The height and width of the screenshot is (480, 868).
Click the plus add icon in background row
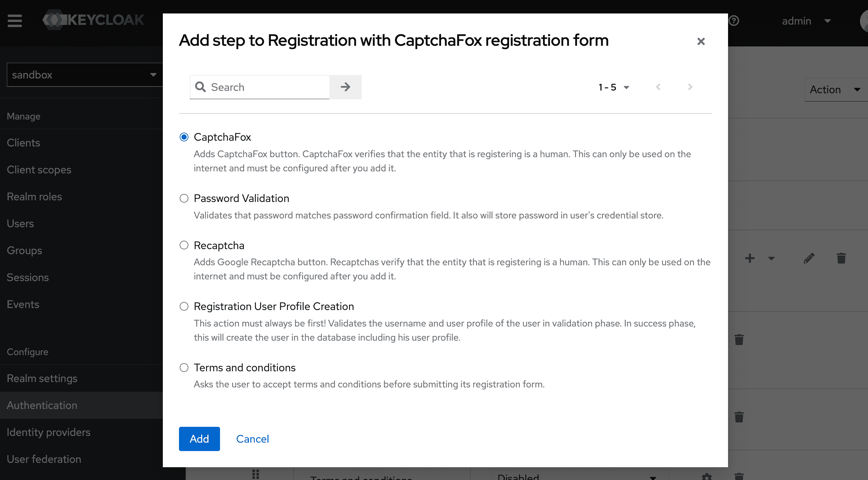[750, 259]
